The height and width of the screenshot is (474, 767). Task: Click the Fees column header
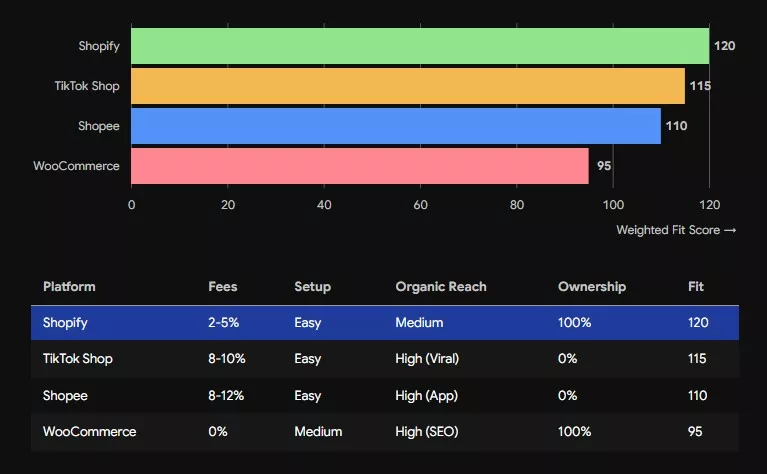223,287
